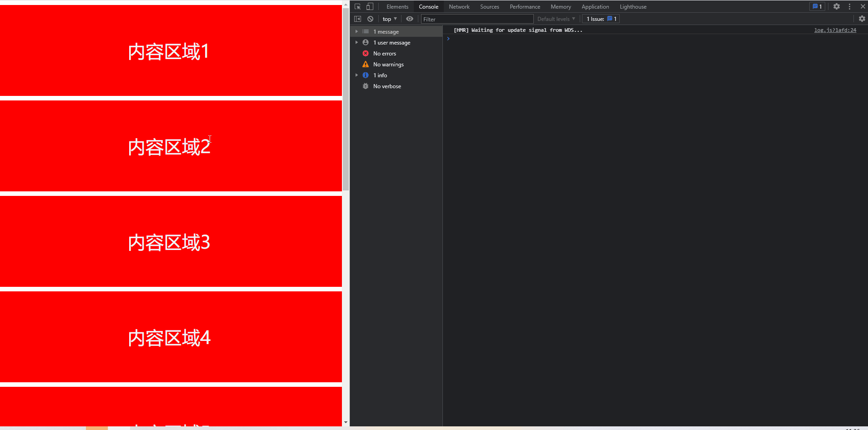Open the top JavaScript context dropdown
This screenshot has width=868, height=430.
click(x=390, y=19)
